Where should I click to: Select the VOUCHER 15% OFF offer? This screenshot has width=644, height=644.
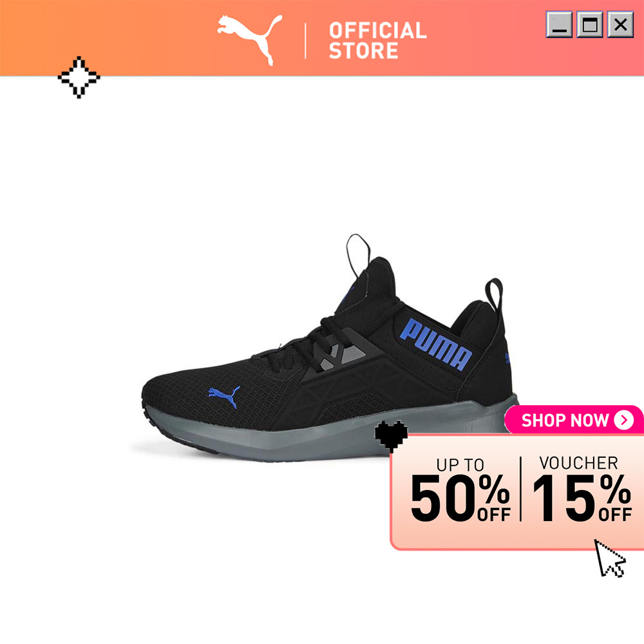tap(582, 489)
